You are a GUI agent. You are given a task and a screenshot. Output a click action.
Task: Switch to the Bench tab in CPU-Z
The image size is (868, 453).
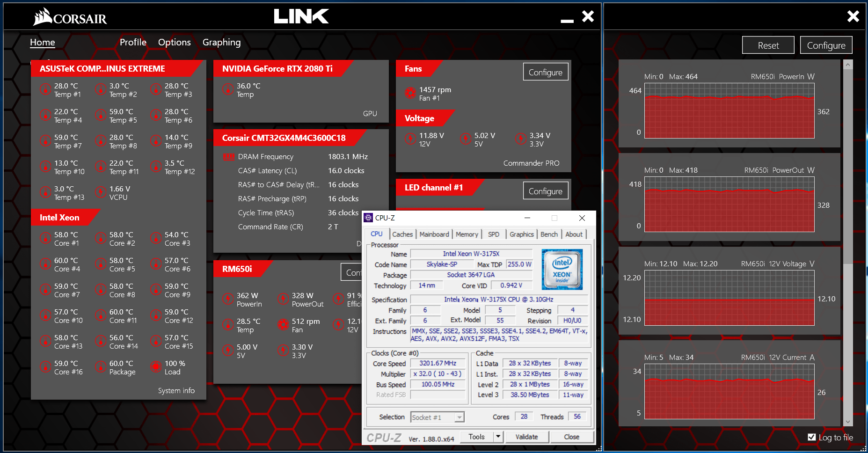pyautogui.click(x=549, y=234)
